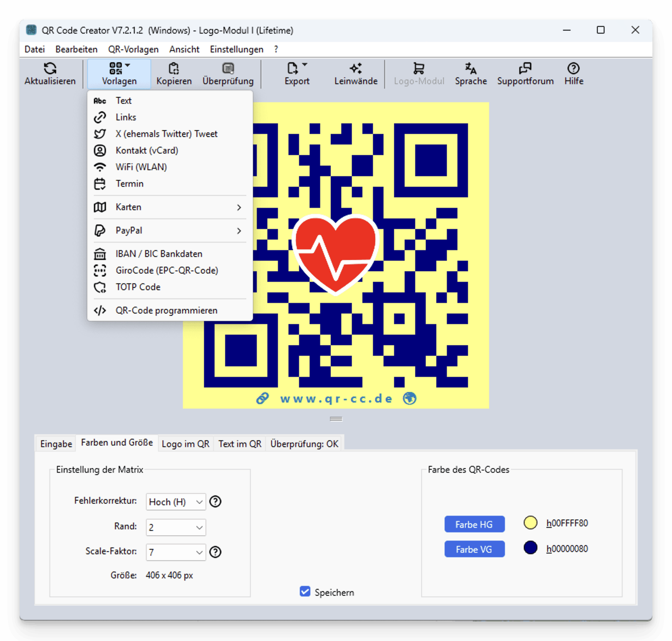Open QR-Code programmieren entry
The width and height of the screenshot is (672, 641).
pyautogui.click(x=170, y=311)
